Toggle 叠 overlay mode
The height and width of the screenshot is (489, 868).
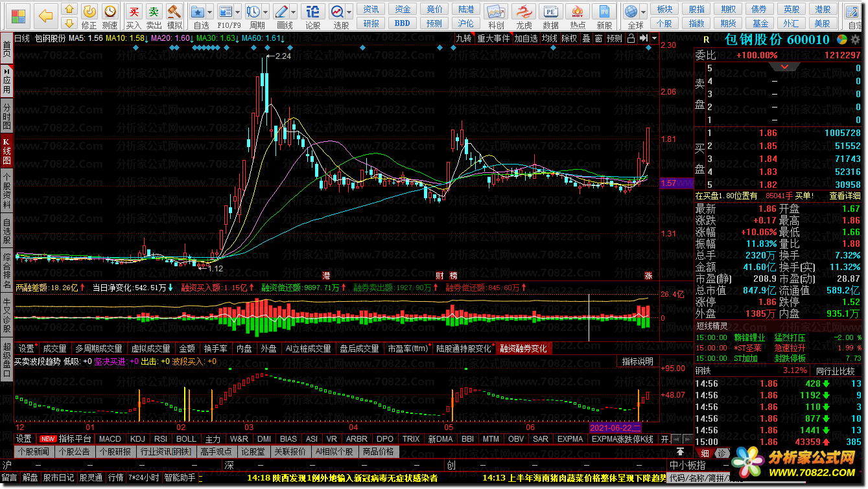click(586, 38)
